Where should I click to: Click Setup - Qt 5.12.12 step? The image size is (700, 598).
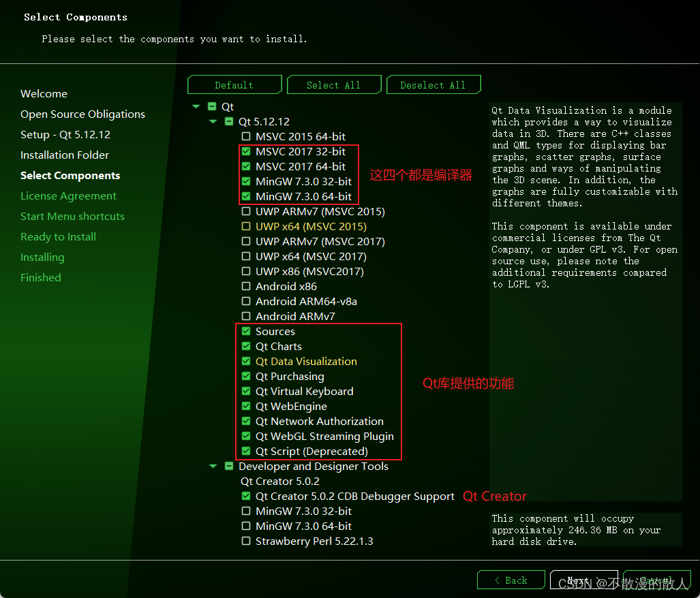65,135
